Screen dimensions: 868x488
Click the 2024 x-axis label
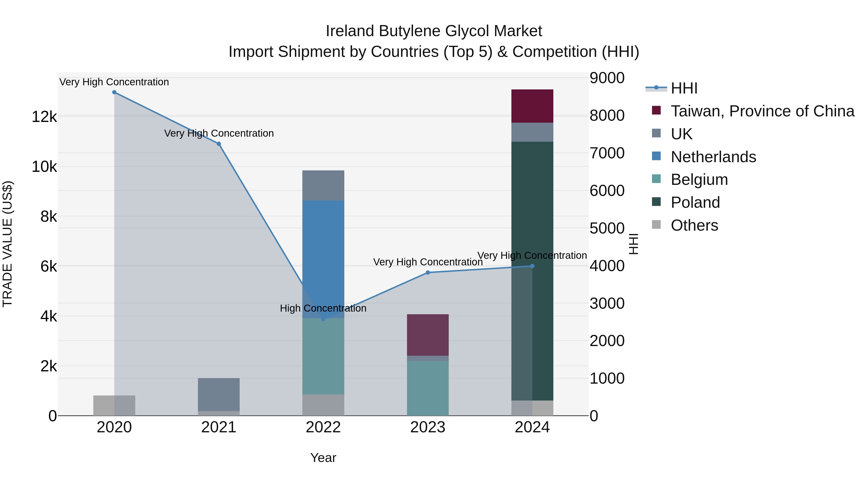coord(532,427)
